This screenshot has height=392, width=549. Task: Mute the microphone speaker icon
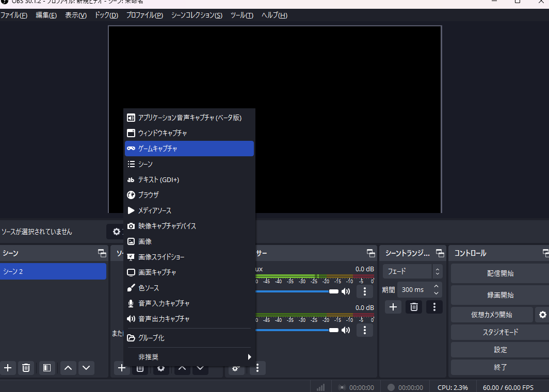point(345,330)
